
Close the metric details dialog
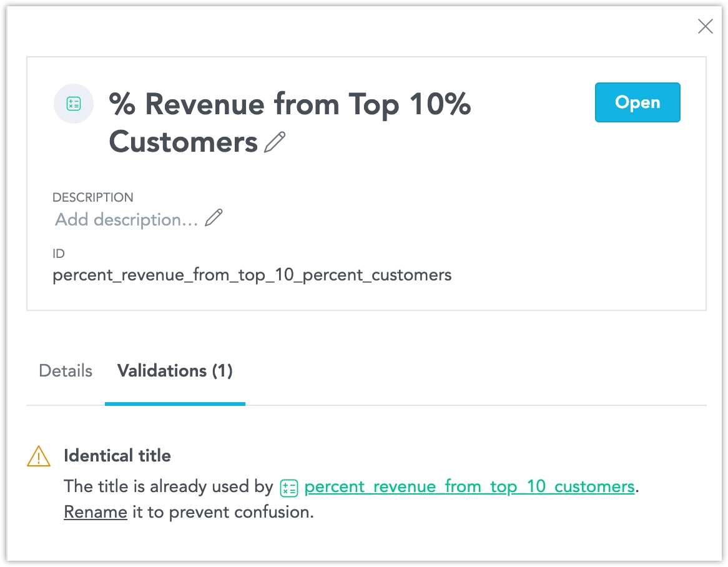click(705, 26)
